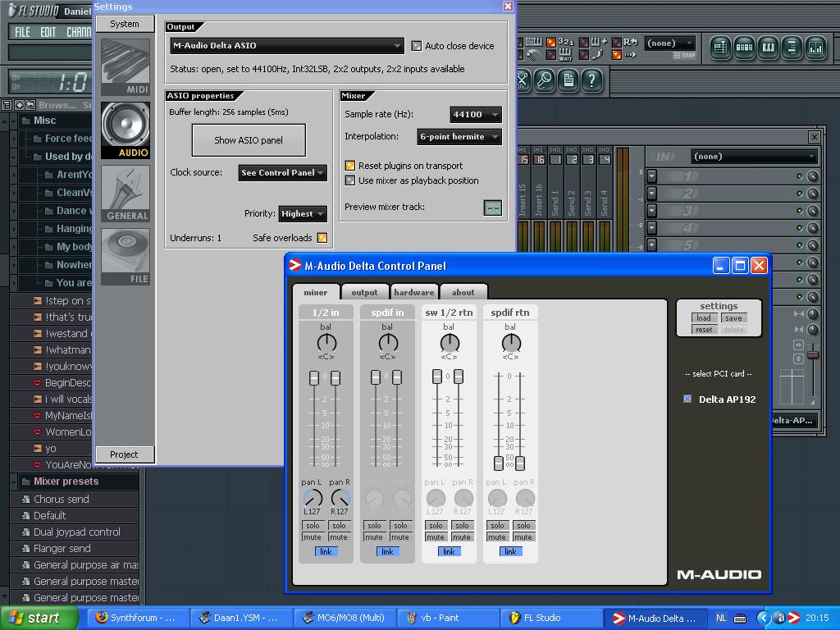Switch to the vb - Paint taskbar window
The height and width of the screenshot is (630, 840).
[449, 618]
